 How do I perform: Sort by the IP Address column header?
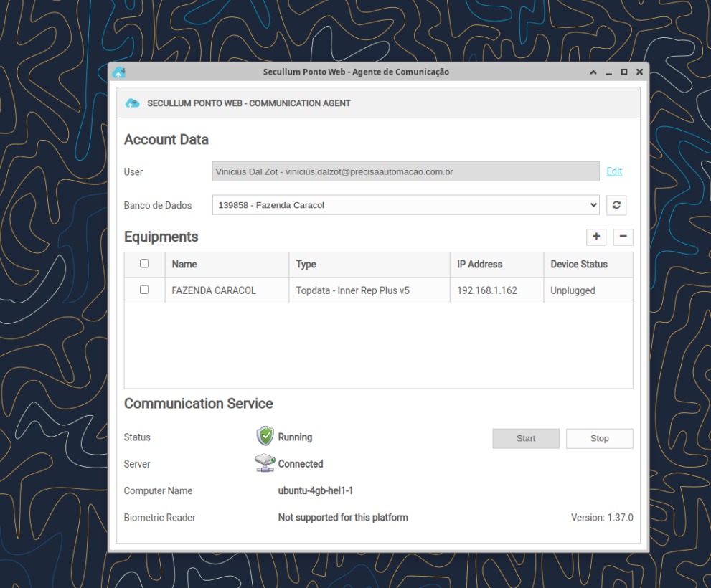(479, 264)
